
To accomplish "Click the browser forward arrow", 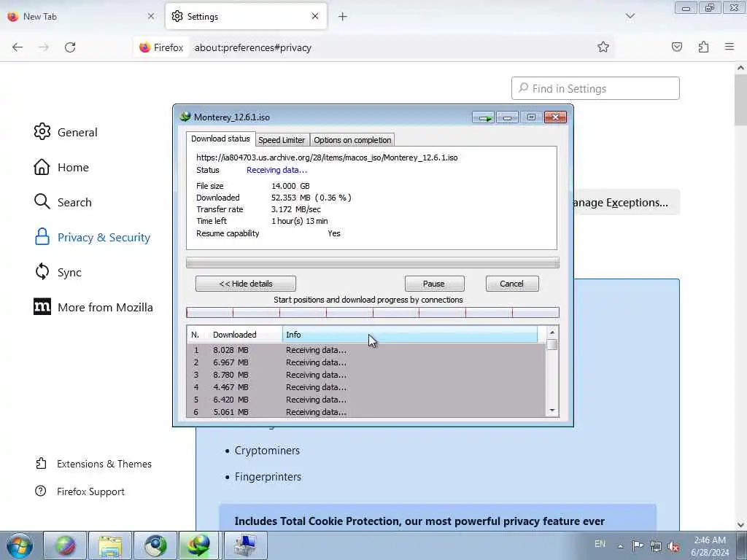I will click(44, 47).
